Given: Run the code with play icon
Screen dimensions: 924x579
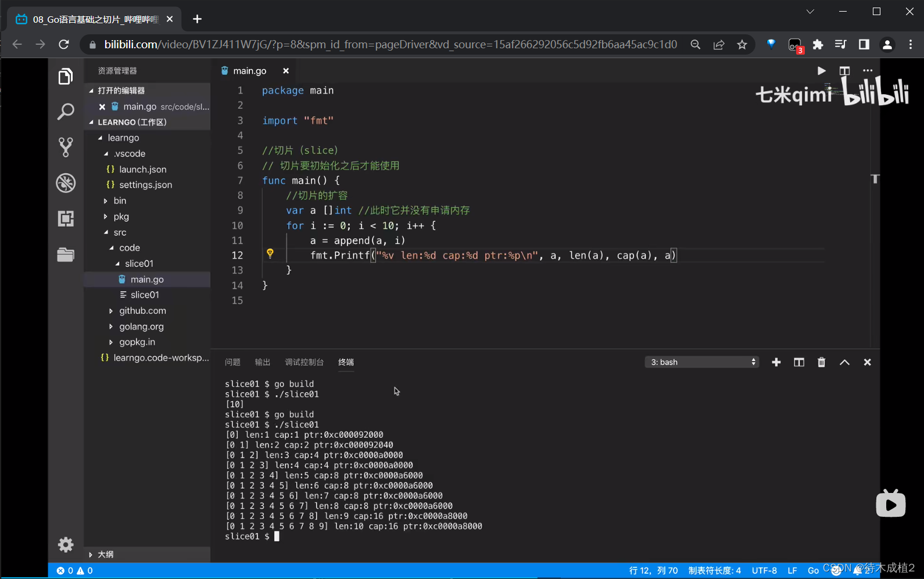Looking at the screenshot, I should tap(821, 71).
